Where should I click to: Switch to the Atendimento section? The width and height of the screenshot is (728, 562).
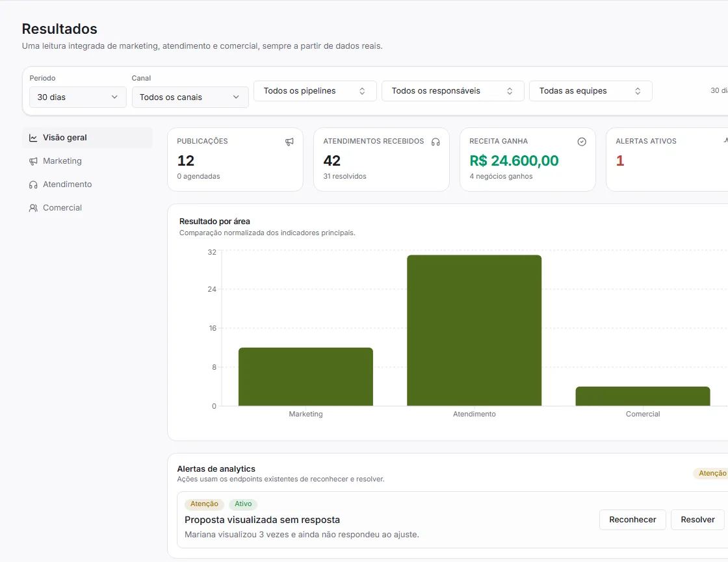(87, 185)
